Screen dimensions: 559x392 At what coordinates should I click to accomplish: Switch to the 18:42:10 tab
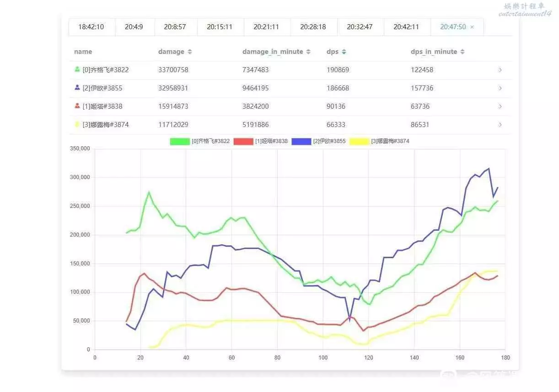coord(91,27)
